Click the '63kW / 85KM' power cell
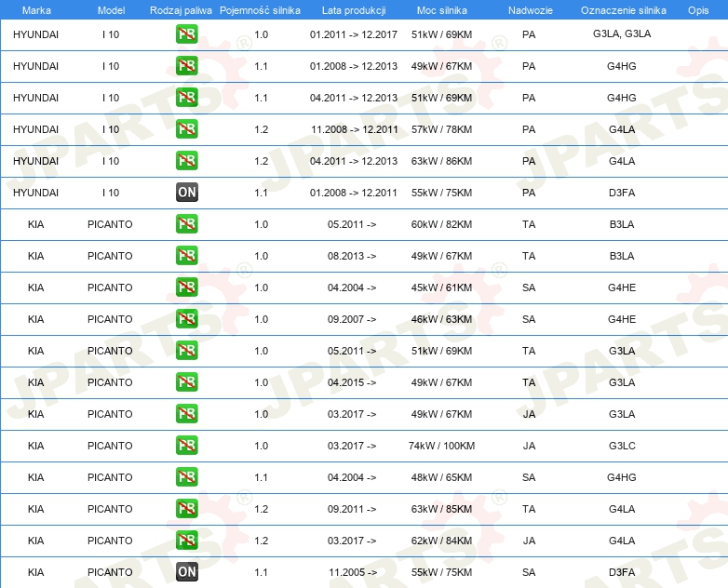 (441, 509)
